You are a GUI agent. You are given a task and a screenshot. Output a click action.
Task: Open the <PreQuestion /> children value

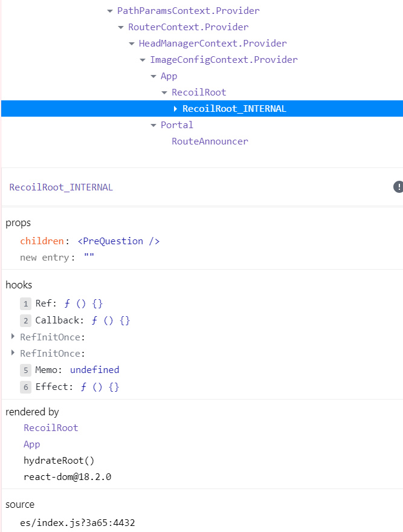[x=119, y=241]
